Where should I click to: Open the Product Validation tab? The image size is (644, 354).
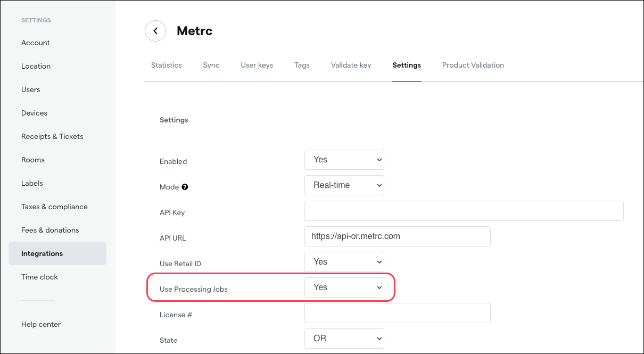point(473,65)
